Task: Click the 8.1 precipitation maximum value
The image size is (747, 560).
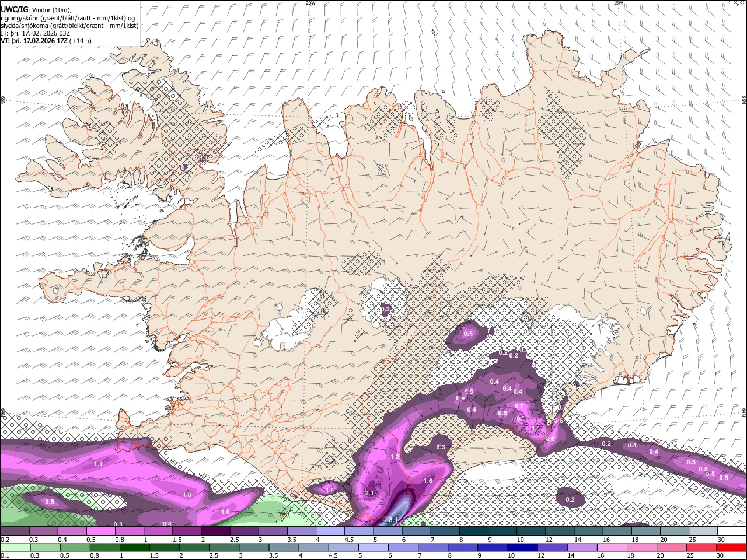Action: point(393,520)
